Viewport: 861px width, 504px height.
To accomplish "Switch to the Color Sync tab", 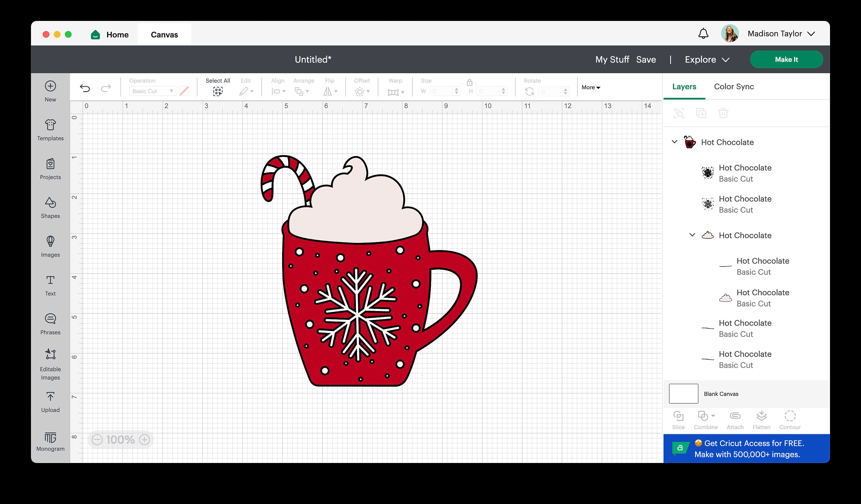I will 733,86.
